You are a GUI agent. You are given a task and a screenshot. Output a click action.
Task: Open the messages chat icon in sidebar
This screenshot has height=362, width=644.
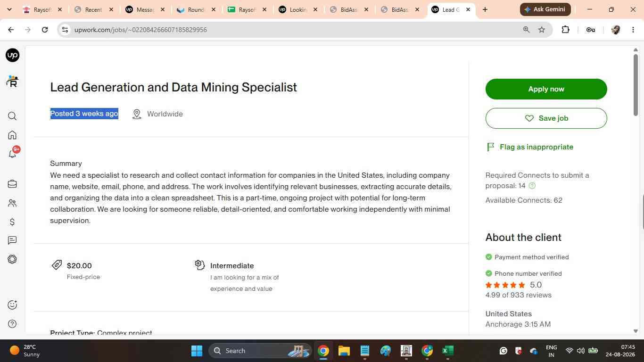13,240
